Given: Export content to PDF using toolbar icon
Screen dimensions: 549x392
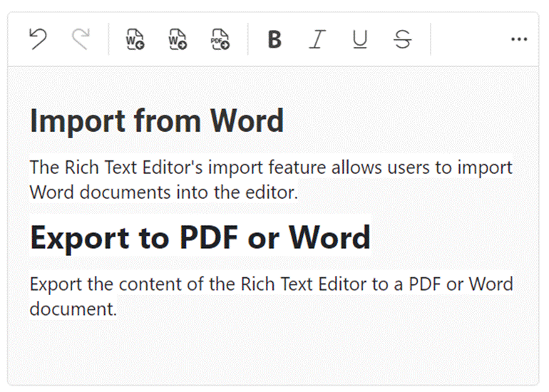Looking at the screenshot, I should [x=220, y=39].
